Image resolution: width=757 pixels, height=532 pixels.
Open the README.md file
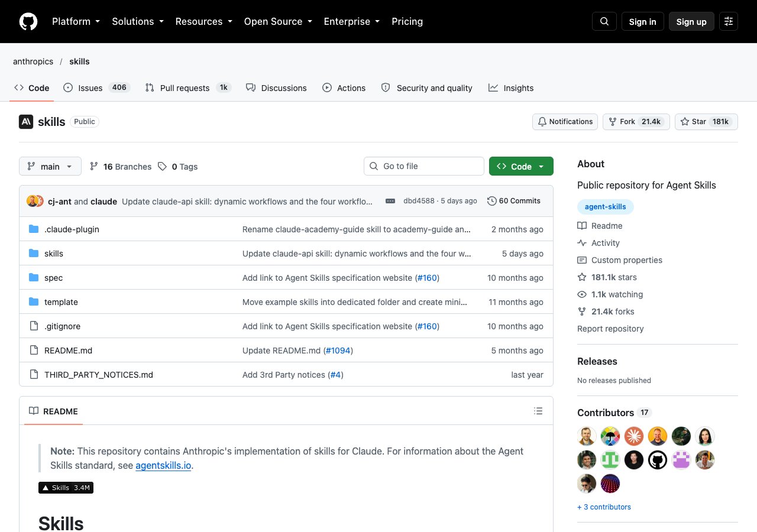click(68, 351)
